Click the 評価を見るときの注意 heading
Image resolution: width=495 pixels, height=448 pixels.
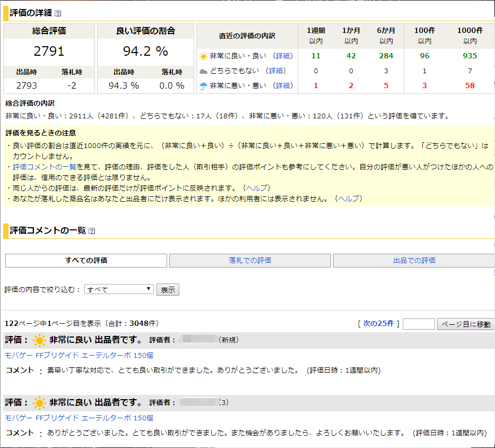41,133
